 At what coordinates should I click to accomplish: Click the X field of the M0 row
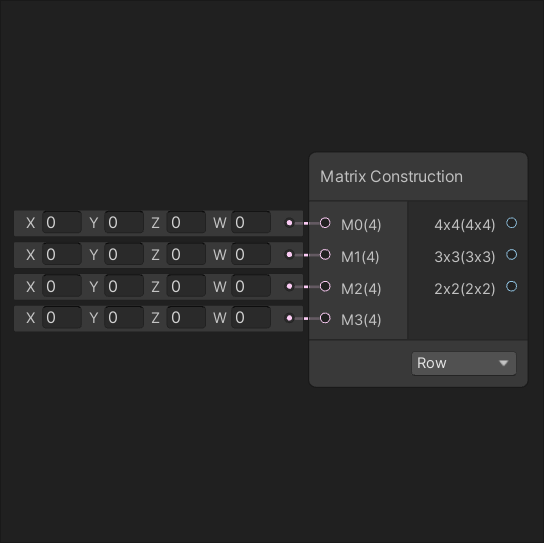click(62, 222)
